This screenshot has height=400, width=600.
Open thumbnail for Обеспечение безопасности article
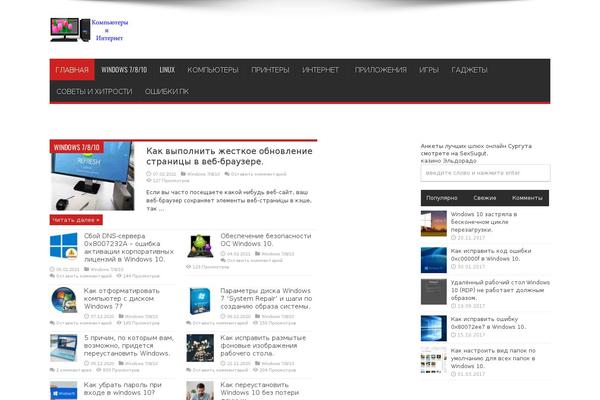[200, 246]
